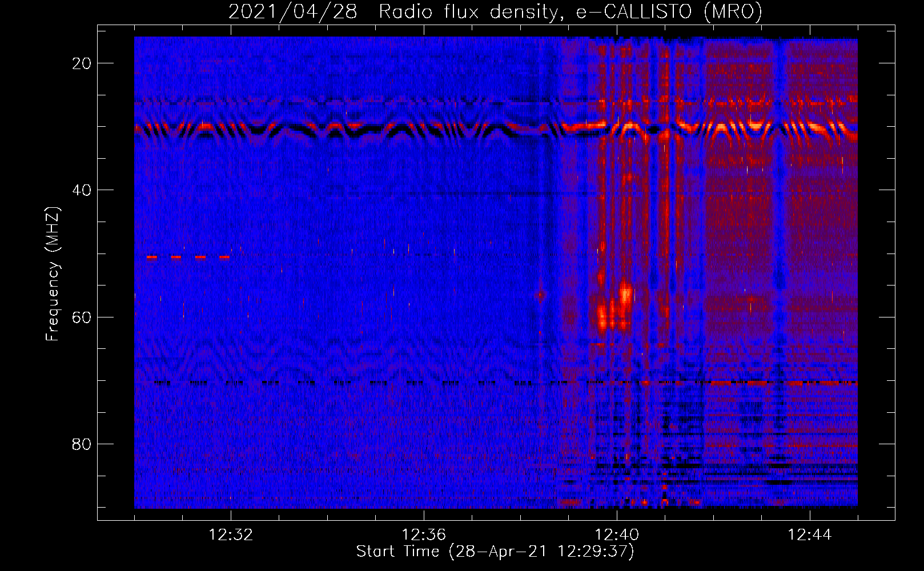Click the 60 frequency tick label

coord(82,317)
